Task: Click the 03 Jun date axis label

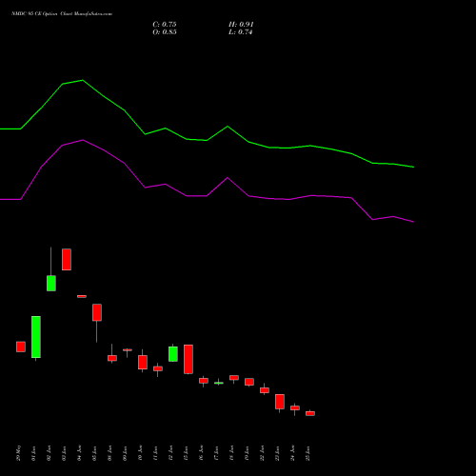Action: click(64, 453)
